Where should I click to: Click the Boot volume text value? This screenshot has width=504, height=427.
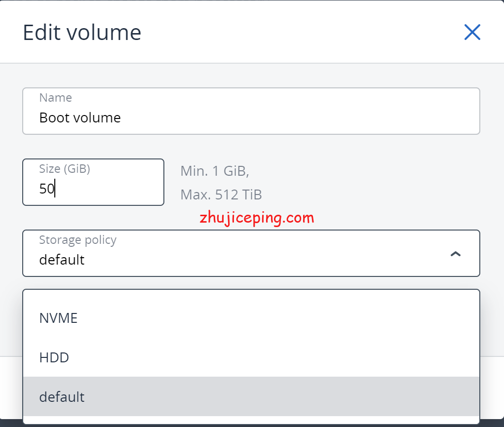[80, 118]
